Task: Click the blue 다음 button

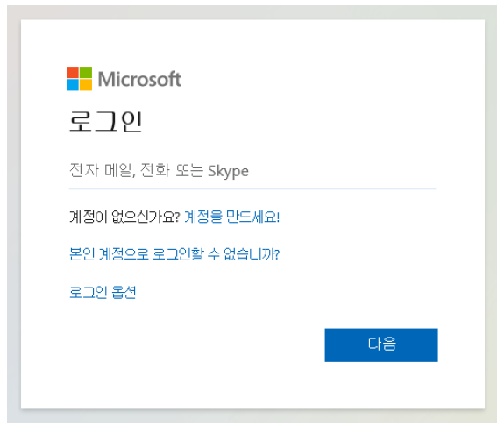Action: tap(381, 345)
